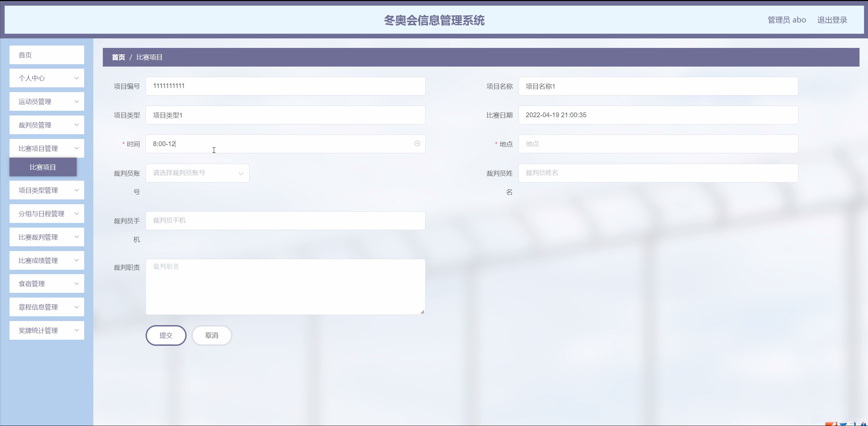
Task: Expand 裁判员管理 sidebar section
Action: pos(46,125)
